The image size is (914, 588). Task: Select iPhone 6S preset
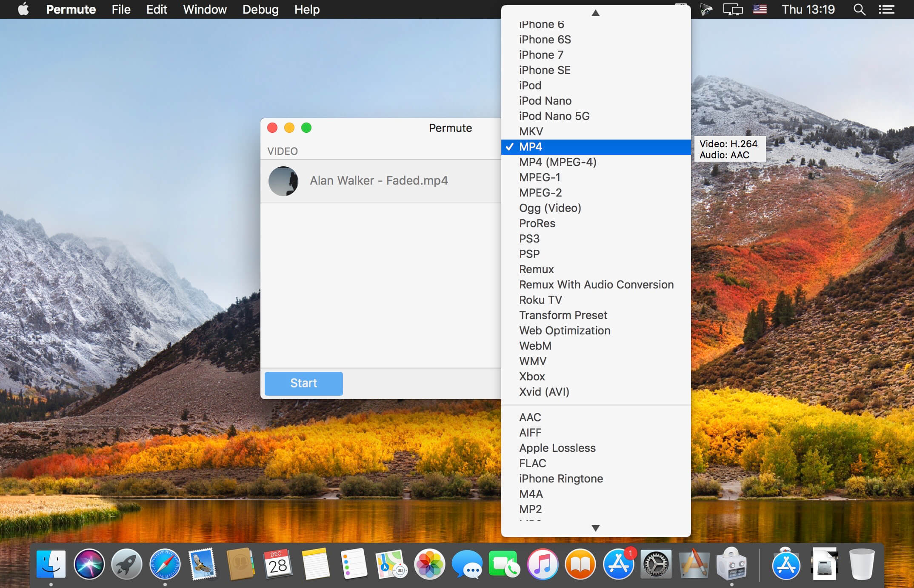(596, 40)
